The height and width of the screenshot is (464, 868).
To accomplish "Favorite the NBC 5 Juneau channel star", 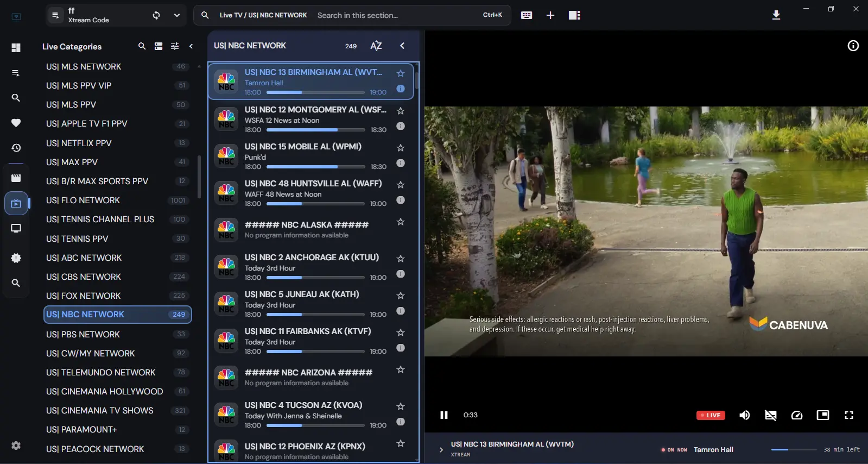I will click(x=401, y=296).
